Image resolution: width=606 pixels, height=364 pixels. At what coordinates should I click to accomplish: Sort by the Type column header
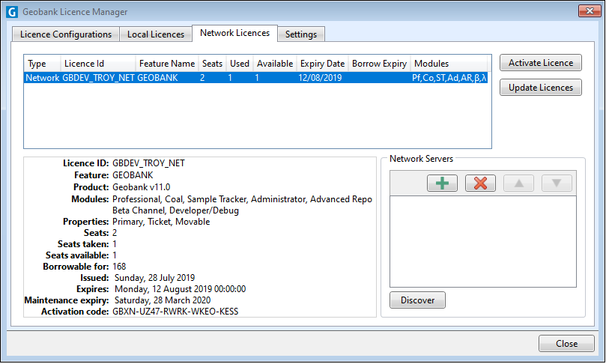[42, 64]
